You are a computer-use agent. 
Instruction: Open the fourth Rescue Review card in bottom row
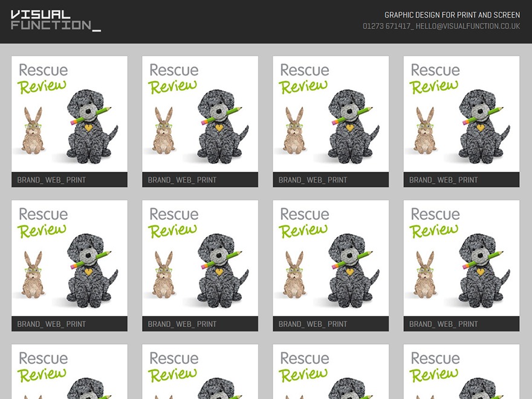pyautogui.click(x=461, y=372)
